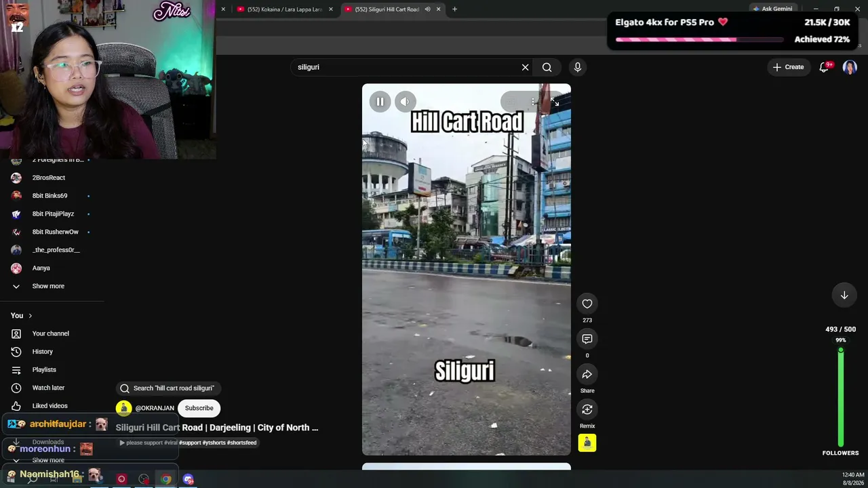Viewport: 868px width, 488px height.
Task: Expand the short to fullscreen
Action: click(x=555, y=102)
